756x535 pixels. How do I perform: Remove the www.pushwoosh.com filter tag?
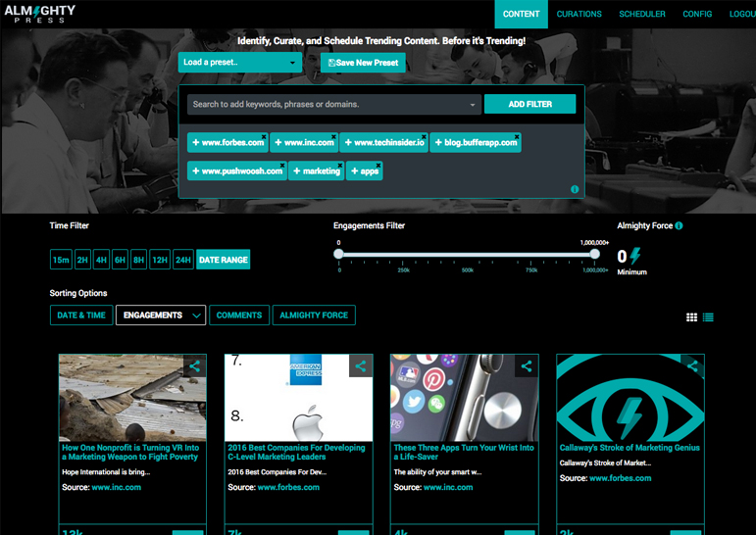tap(282, 166)
